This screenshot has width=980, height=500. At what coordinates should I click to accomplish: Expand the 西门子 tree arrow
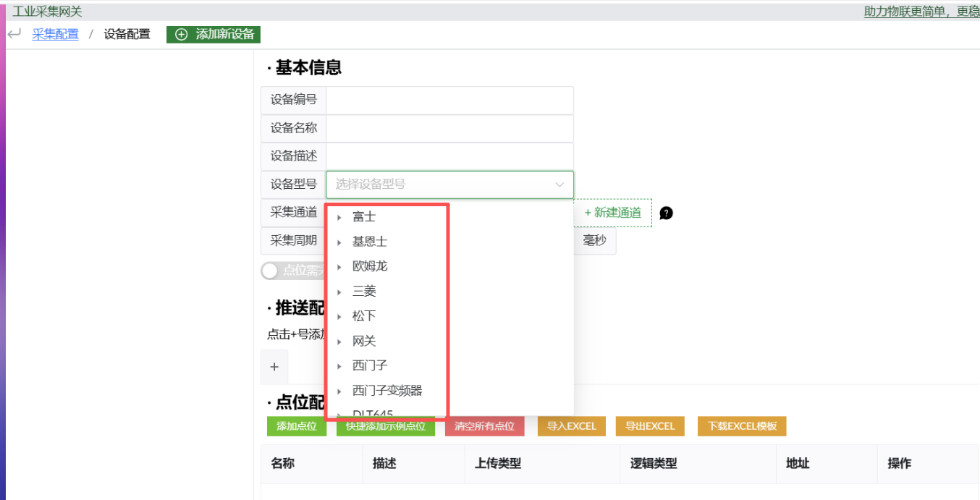(339, 365)
